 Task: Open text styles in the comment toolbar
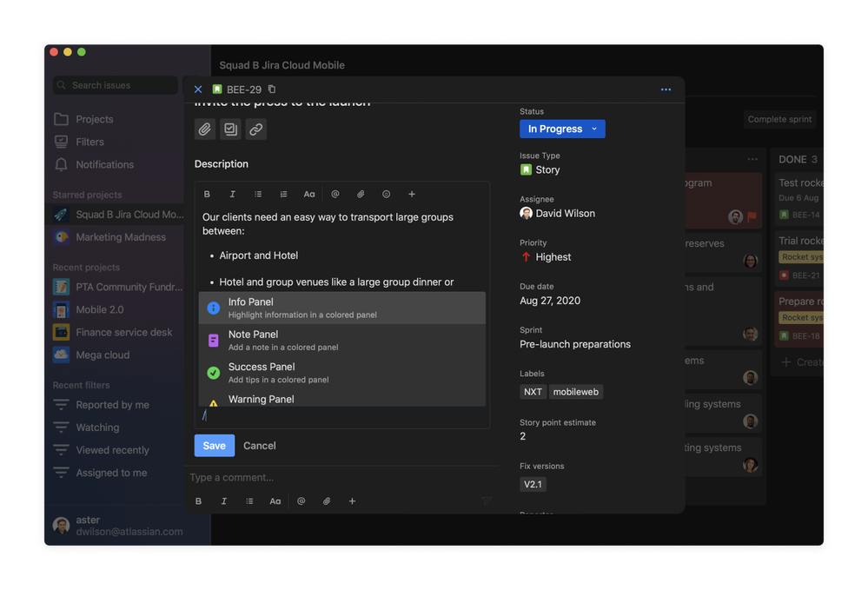click(275, 501)
